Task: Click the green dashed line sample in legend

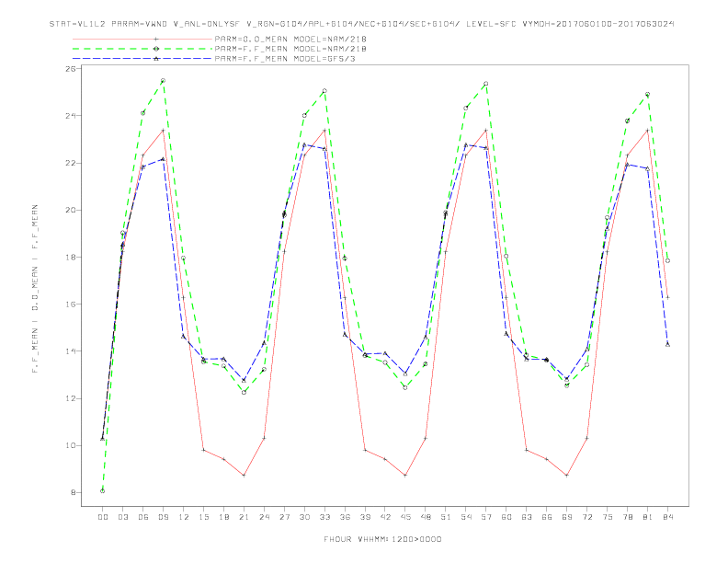Action: pyautogui.click(x=142, y=49)
